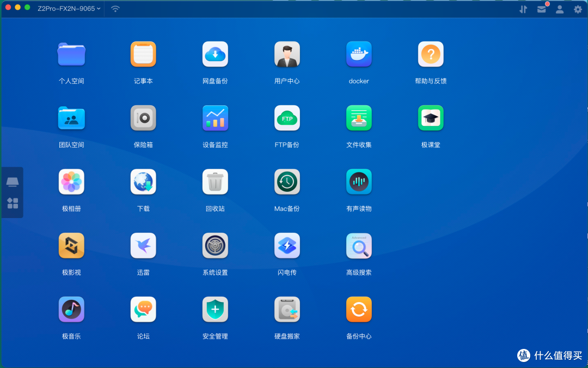Open the 回收站 recycle bin
This screenshot has height=368, width=588.
click(x=215, y=182)
